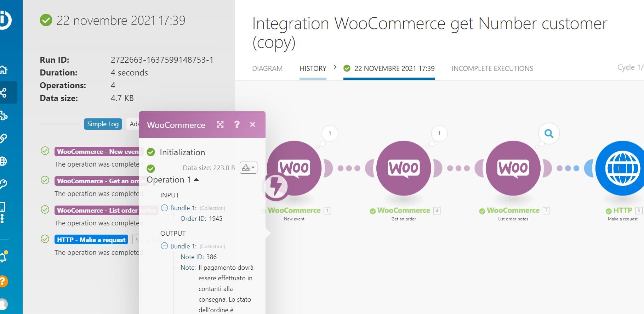Viewport: 644px width, 314px height.
Task: Click the instant trigger lightning icon
Action: [x=276, y=186]
